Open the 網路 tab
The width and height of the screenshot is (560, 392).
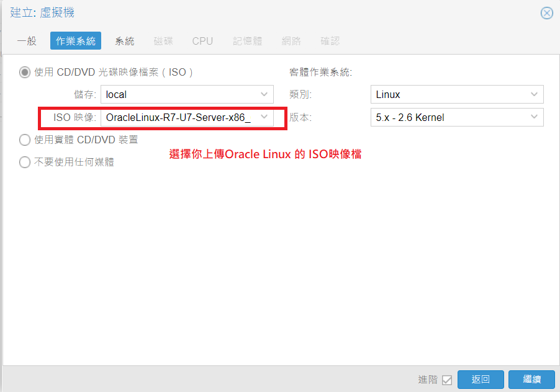click(x=291, y=42)
